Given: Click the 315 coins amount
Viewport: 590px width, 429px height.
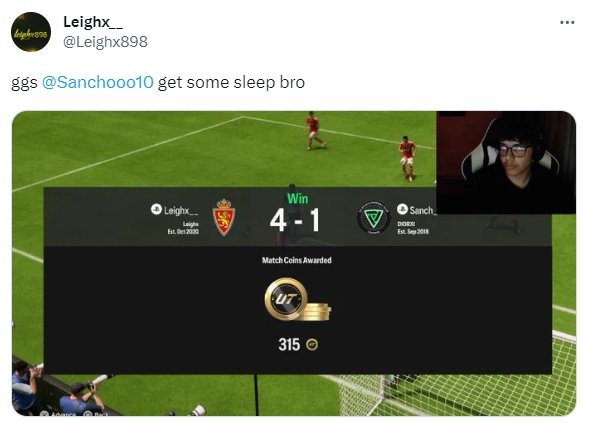Looking at the screenshot, I should coord(289,344).
